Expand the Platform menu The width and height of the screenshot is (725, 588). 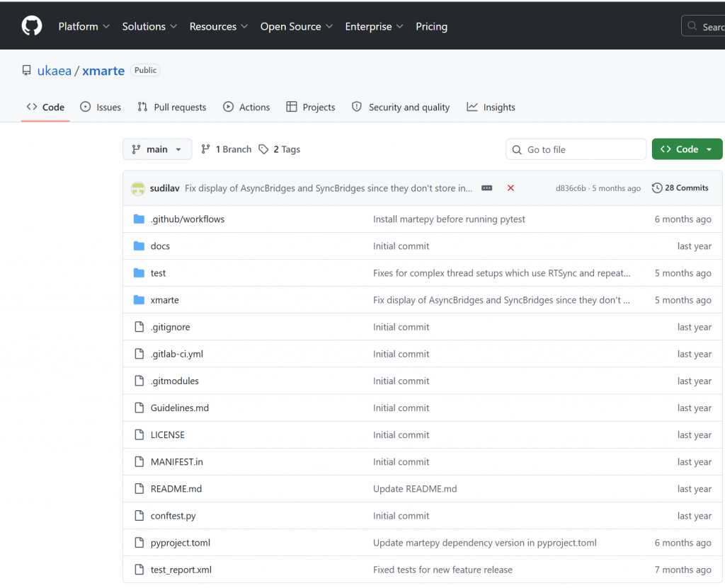click(84, 26)
